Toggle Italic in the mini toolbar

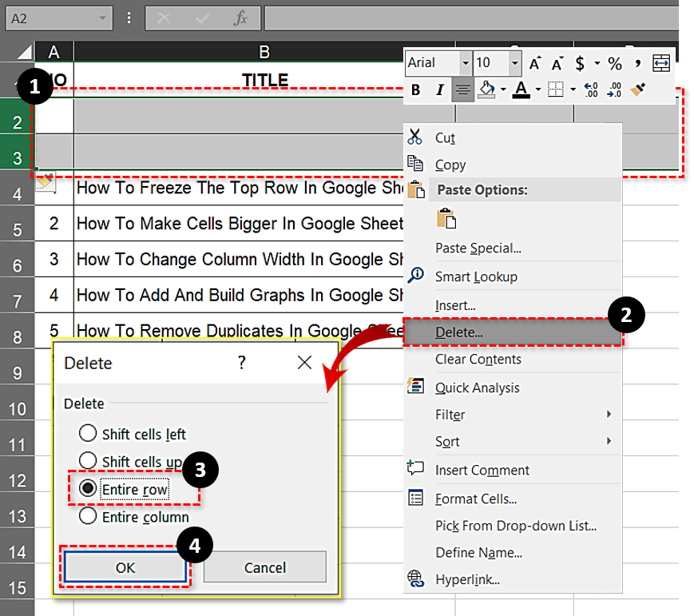point(439,90)
